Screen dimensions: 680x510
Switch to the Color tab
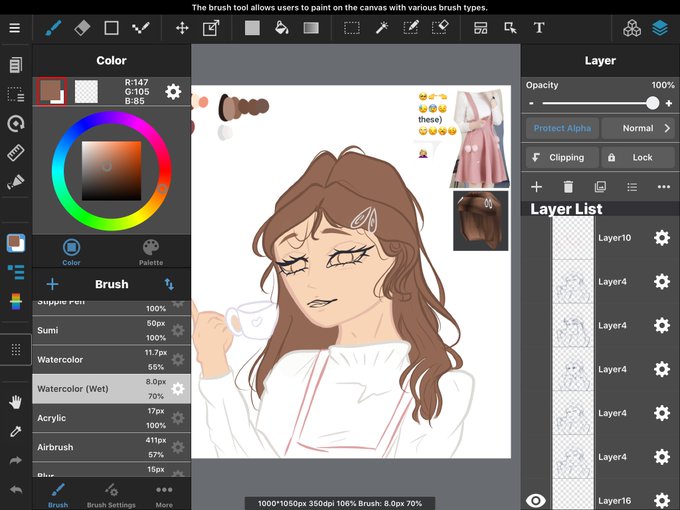(72, 252)
